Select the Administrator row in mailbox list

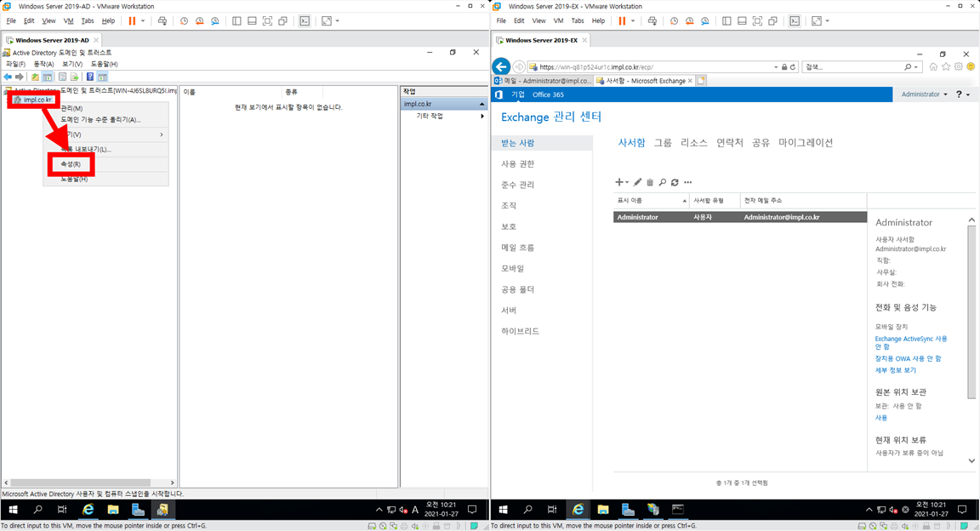coord(740,217)
